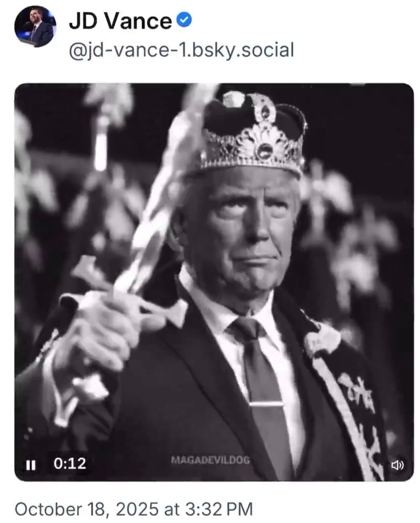Image resolution: width=420 pixels, height=523 pixels.
Task: Open the JD Vance display name
Action: pos(120,21)
